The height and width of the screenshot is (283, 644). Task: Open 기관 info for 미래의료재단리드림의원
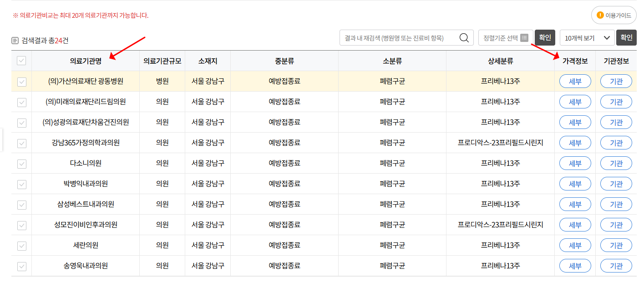click(616, 102)
